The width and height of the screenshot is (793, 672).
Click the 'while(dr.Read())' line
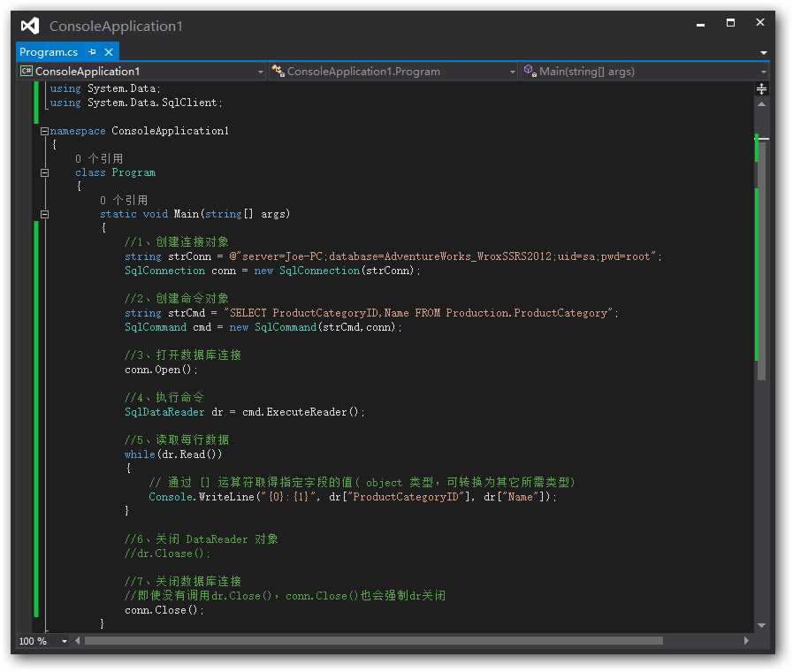point(173,454)
